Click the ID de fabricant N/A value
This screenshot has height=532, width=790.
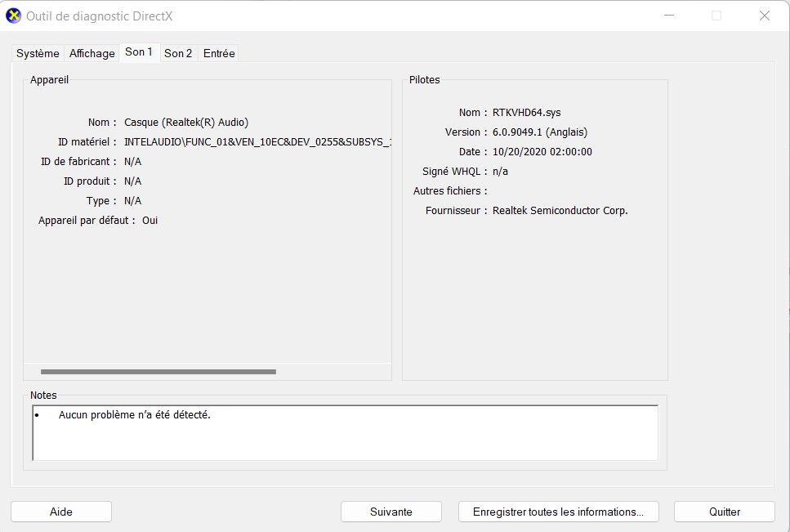[x=132, y=162]
